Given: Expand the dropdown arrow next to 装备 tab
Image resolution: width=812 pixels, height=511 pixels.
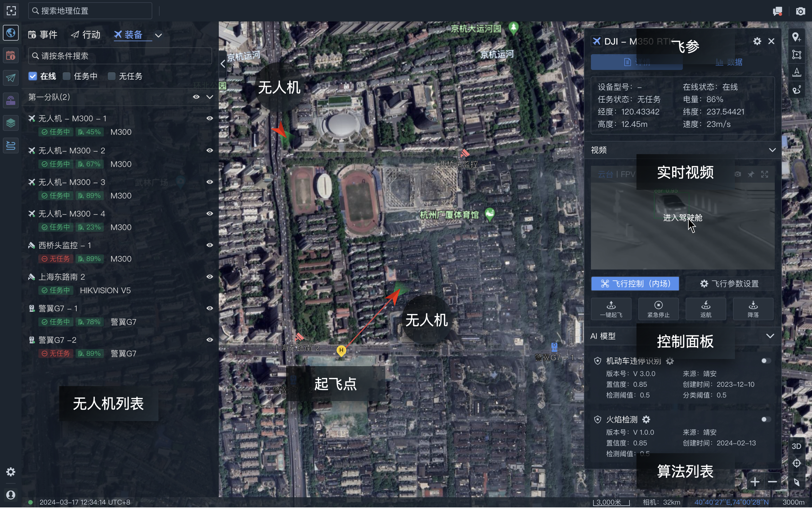Looking at the screenshot, I should pyautogui.click(x=158, y=35).
